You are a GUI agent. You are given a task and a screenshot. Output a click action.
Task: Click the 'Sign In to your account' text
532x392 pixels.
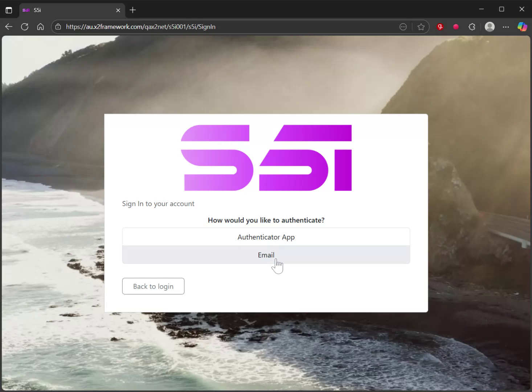coord(158,204)
